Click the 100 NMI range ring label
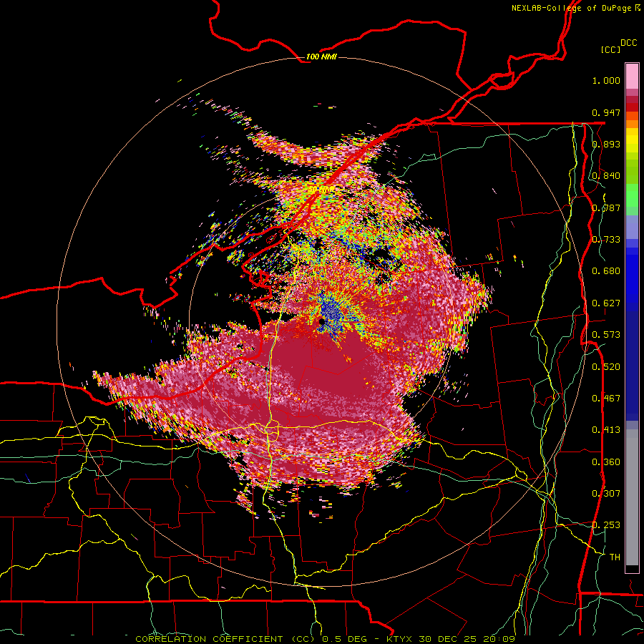The width and height of the screenshot is (644, 644). click(321, 57)
